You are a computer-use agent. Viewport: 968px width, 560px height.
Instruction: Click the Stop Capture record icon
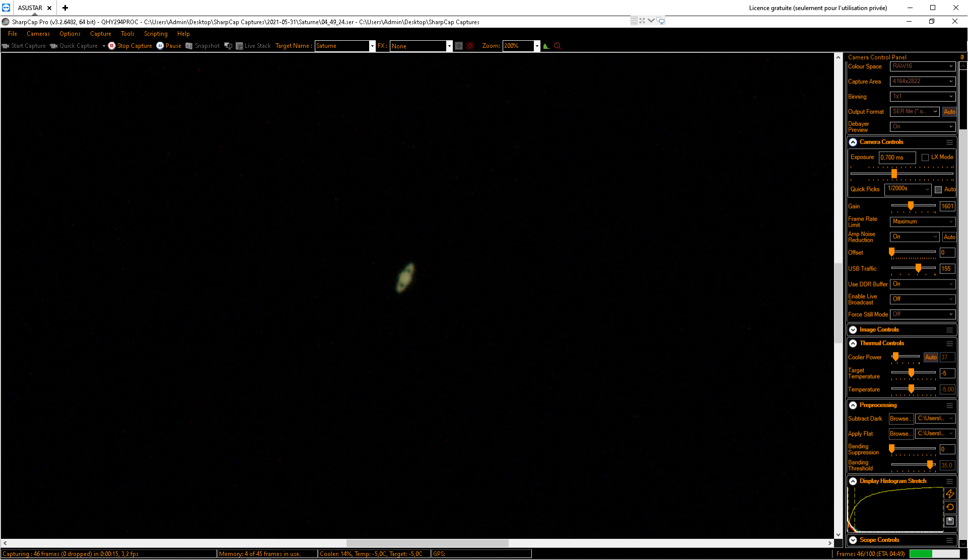(112, 46)
